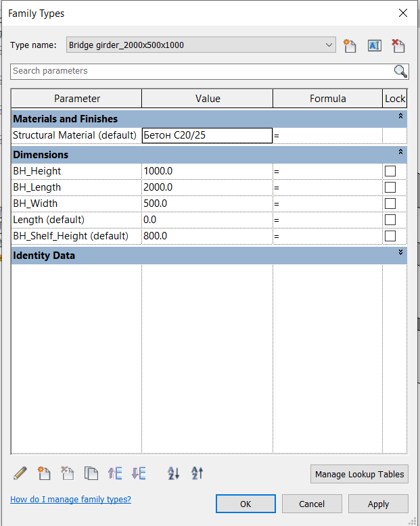Move parameter up with the up-arrow icon
Viewport: 420px width, 526px height.
(x=115, y=473)
